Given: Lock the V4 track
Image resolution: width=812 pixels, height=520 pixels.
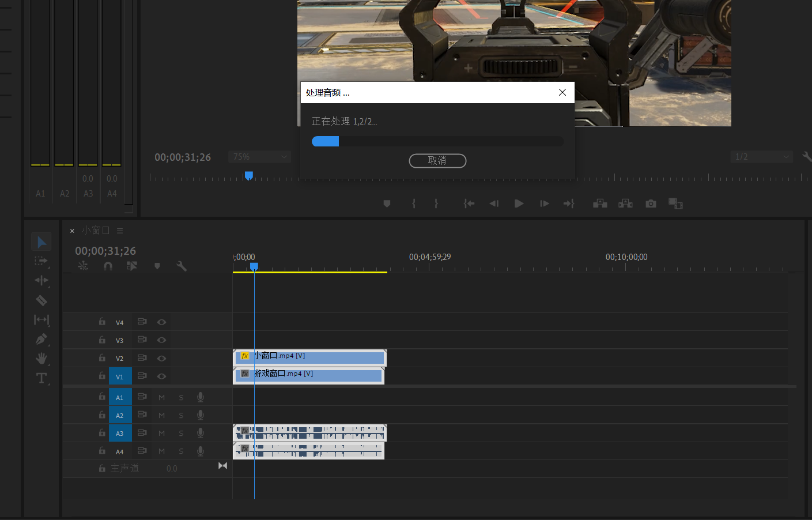Looking at the screenshot, I should (102, 322).
